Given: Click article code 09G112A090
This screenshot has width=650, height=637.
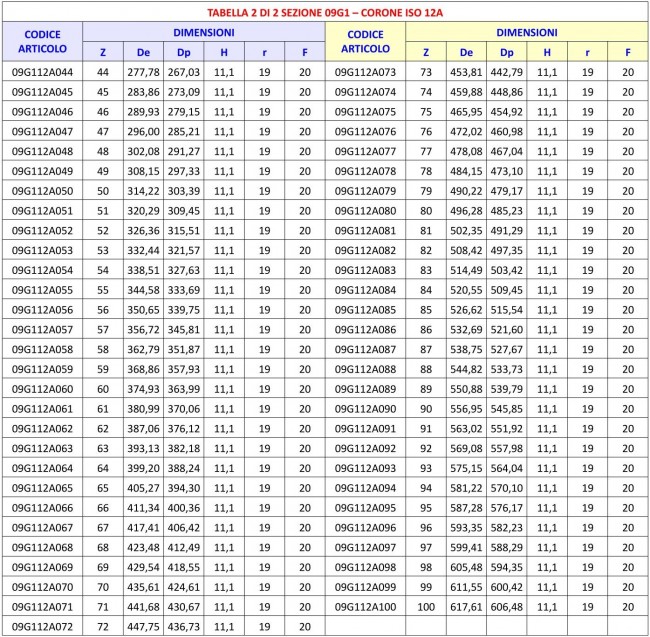Looking at the screenshot, I should 365,409.
